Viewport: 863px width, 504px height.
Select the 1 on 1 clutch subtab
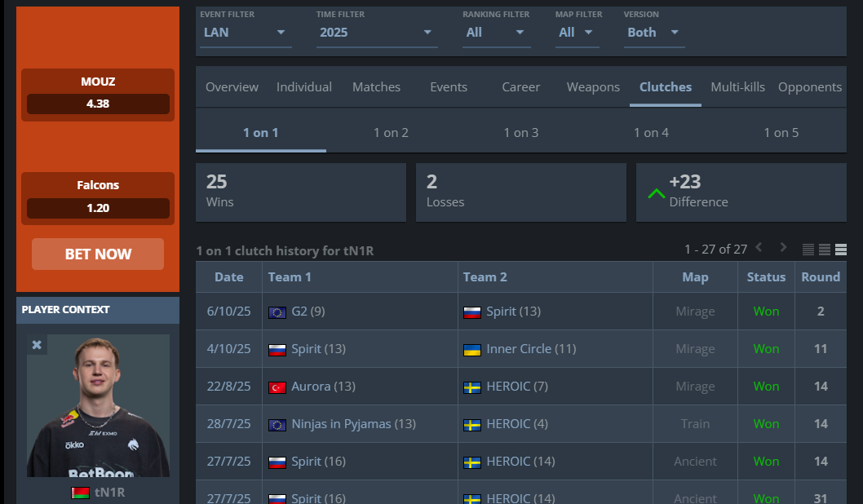click(261, 133)
